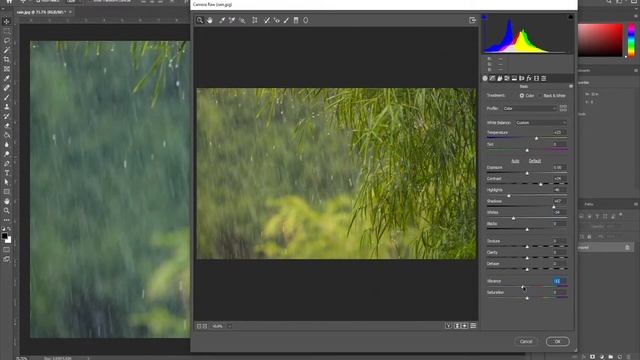This screenshot has width=640, height=360.
Task: Select the Clone Stamp tool in Photoshop
Action: (x=7, y=107)
